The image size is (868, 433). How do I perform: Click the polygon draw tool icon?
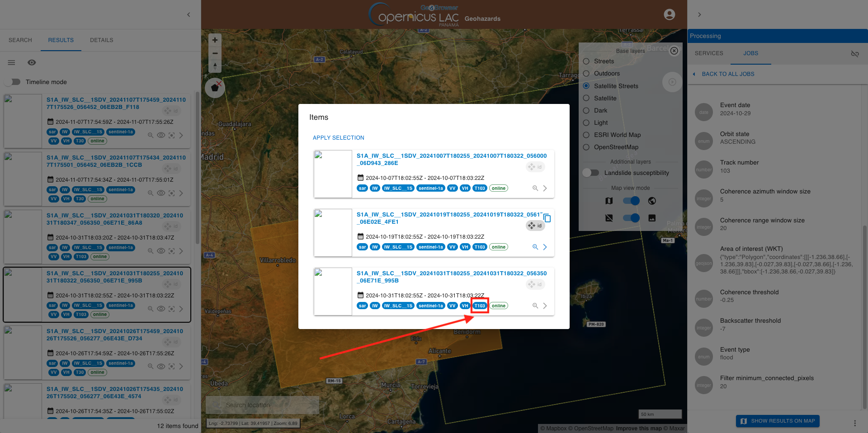[x=215, y=88]
